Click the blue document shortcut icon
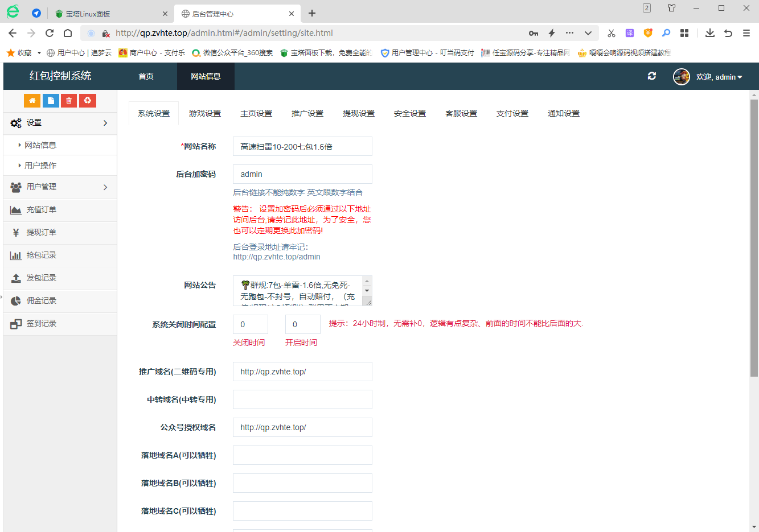 (x=51, y=101)
